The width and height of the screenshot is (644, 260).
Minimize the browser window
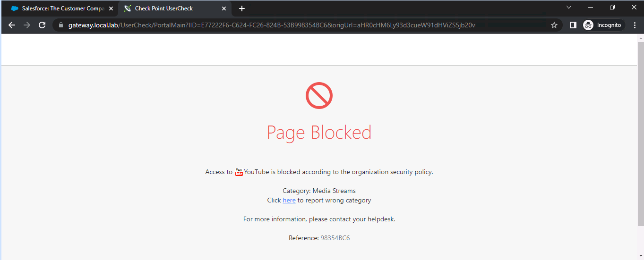[591, 7]
